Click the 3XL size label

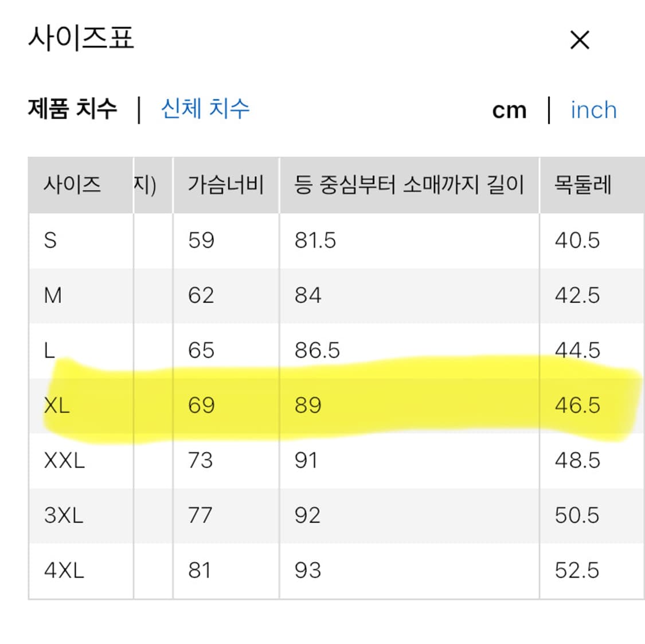(x=63, y=514)
